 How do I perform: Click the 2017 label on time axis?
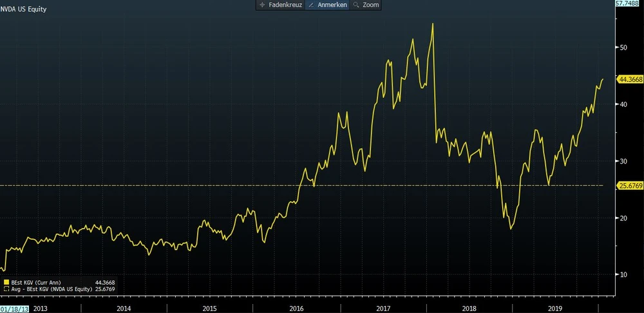click(x=383, y=308)
